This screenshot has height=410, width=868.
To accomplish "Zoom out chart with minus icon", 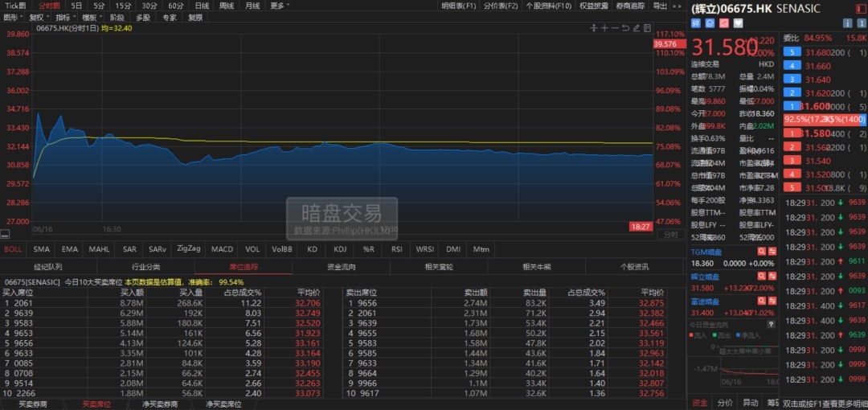I will (x=615, y=28).
